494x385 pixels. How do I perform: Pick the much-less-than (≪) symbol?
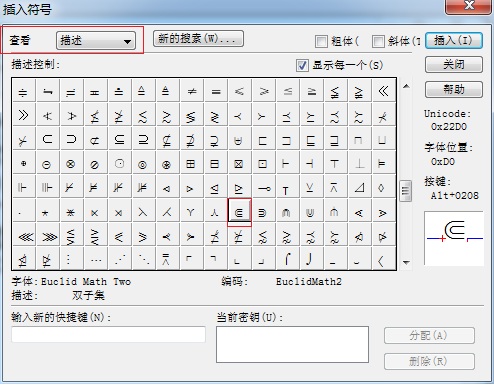click(x=383, y=91)
